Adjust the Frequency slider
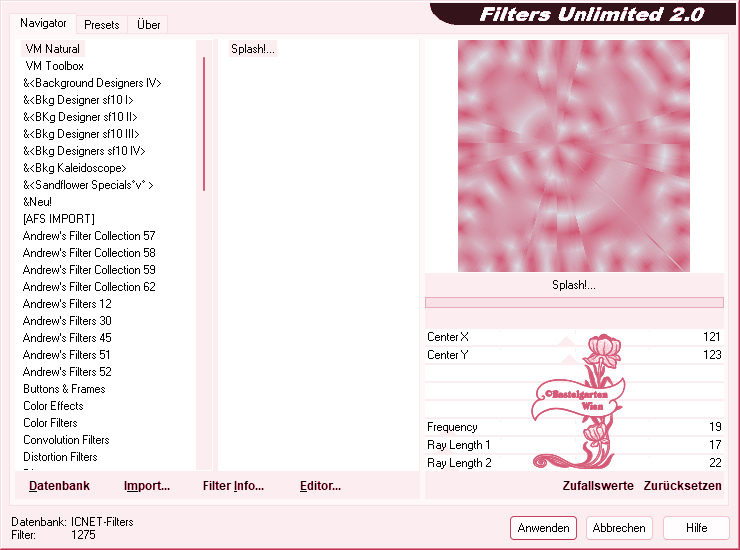740x550 pixels. (x=574, y=427)
